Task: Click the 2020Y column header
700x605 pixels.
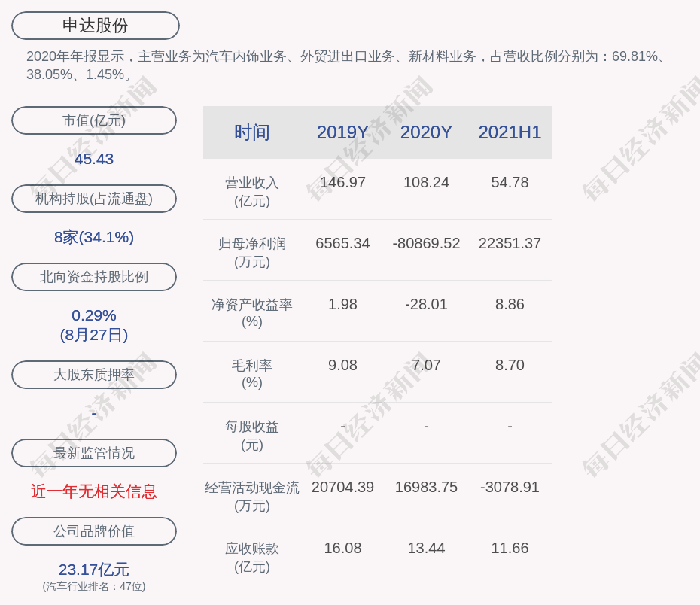Action: pyautogui.click(x=426, y=132)
